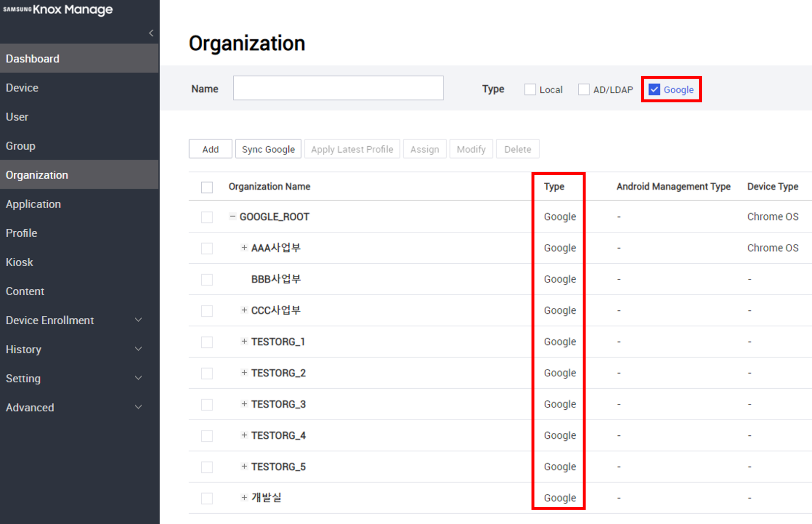Expand the TESTORG_3 organization
The width and height of the screenshot is (812, 524).
point(243,404)
